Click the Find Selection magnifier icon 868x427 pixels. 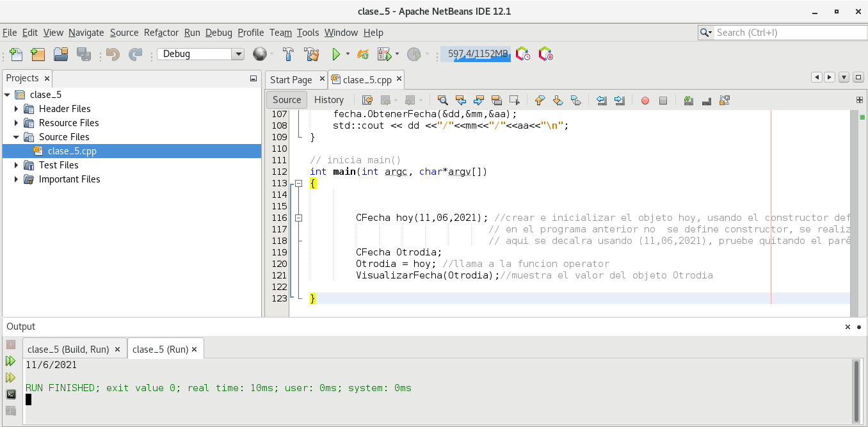coord(442,100)
